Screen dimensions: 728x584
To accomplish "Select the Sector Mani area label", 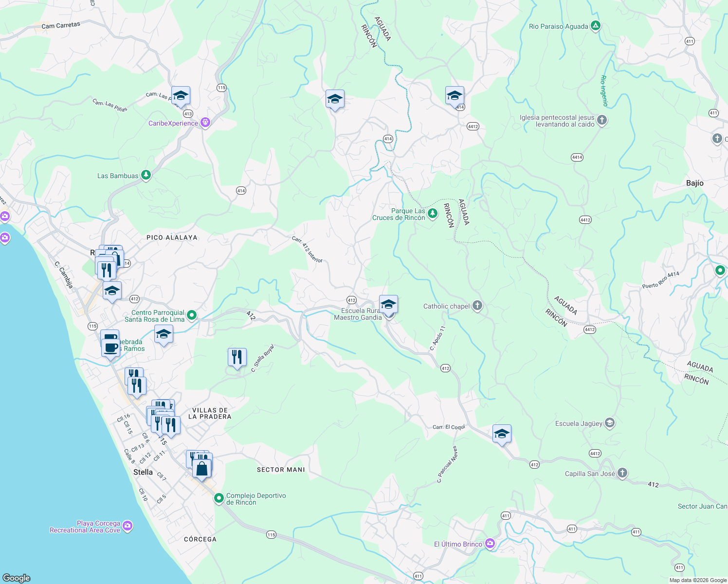I will click(x=280, y=470).
